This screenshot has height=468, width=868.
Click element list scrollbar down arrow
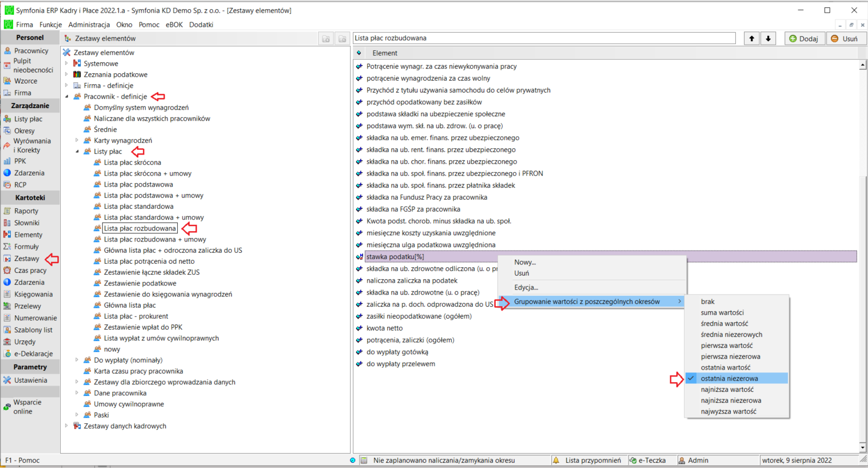point(863,447)
